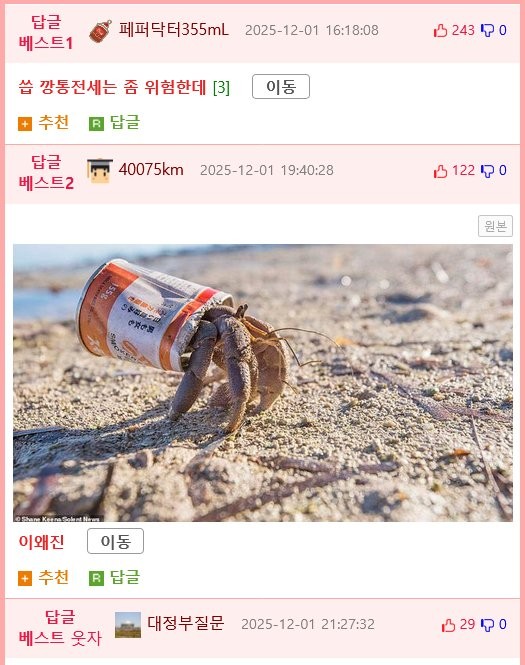Image resolution: width=525 pixels, height=665 pixels.
Task: Click 답글 under the hermit crab image
Action: point(114,577)
